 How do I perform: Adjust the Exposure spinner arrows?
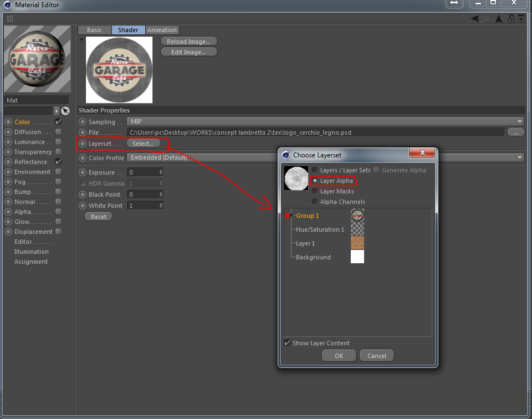click(161, 172)
